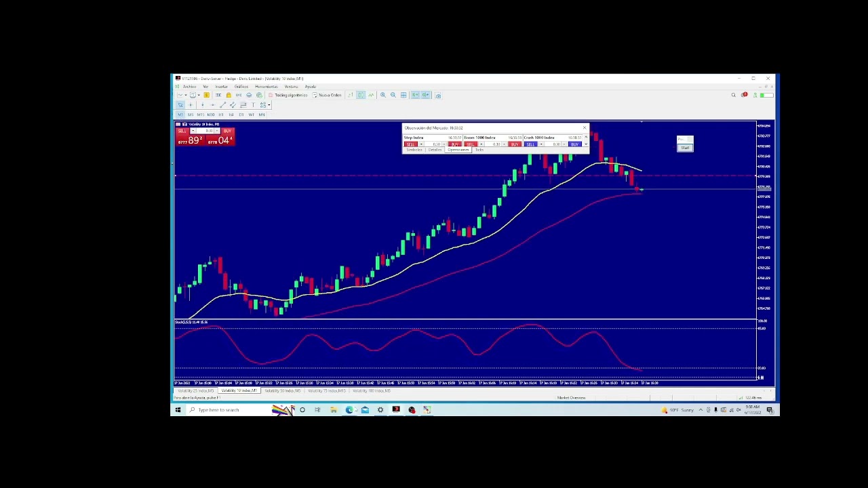Select the crosshair tool
Image resolution: width=868 pixels, height=488 pixels.
point(191,105)
